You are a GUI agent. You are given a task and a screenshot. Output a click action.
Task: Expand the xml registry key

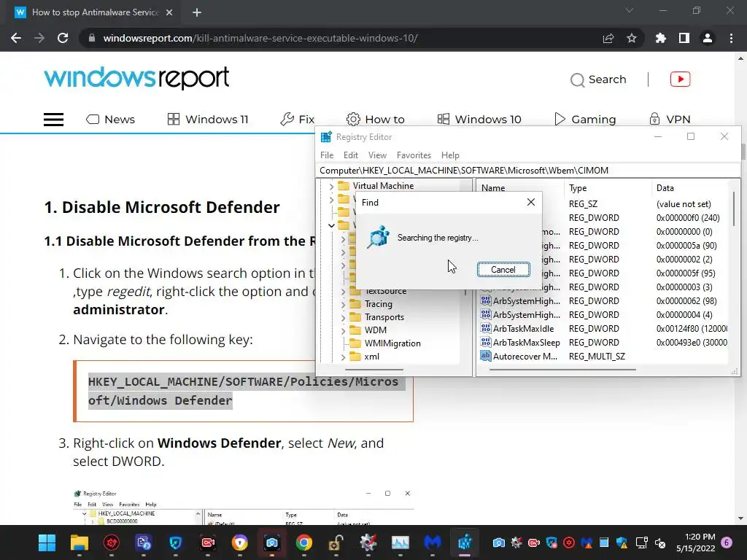pos(343,357)
